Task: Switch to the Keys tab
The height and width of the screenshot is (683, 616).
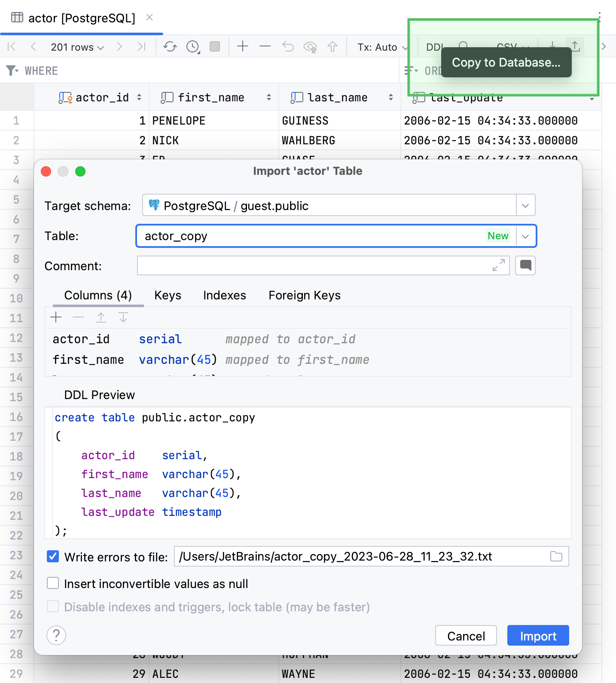Action: 168,295
